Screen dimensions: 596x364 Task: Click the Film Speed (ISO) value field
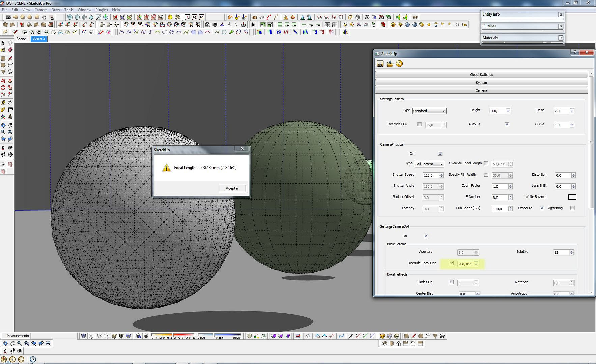(x=500, y=209)
